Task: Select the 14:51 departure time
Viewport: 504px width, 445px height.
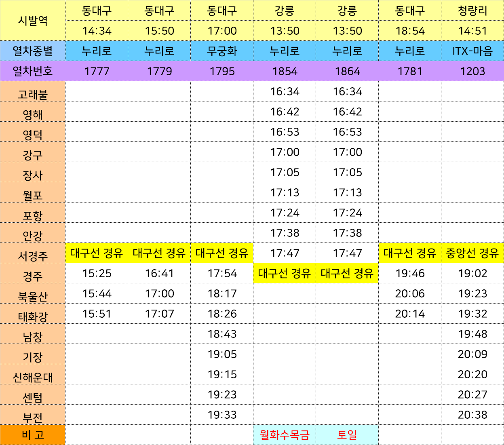Action: (472, 31)
